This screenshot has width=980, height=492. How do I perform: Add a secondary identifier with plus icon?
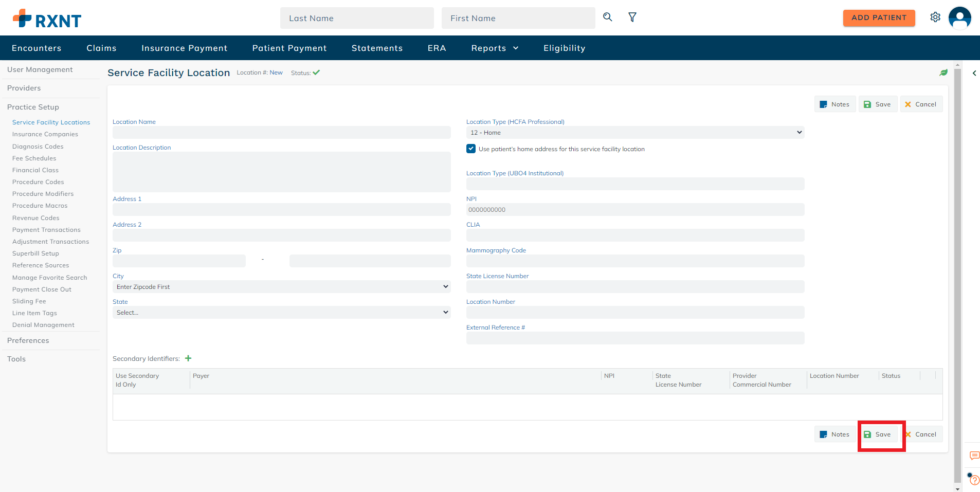pyautogui.click(x=188, y=358)
